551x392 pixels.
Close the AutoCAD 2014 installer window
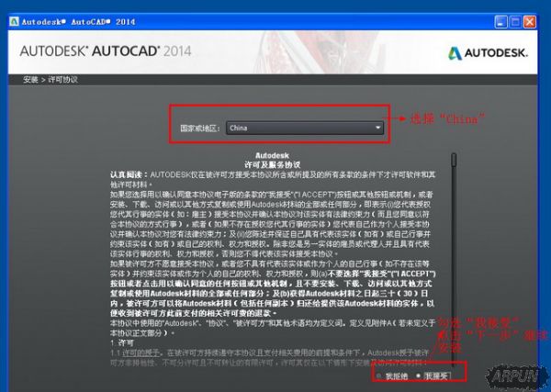530,22
